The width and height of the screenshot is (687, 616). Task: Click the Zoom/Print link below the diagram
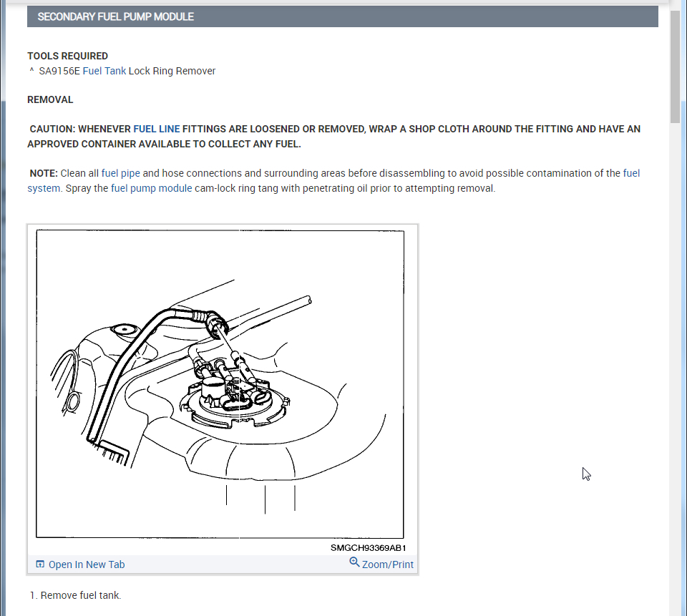point(388,564)
